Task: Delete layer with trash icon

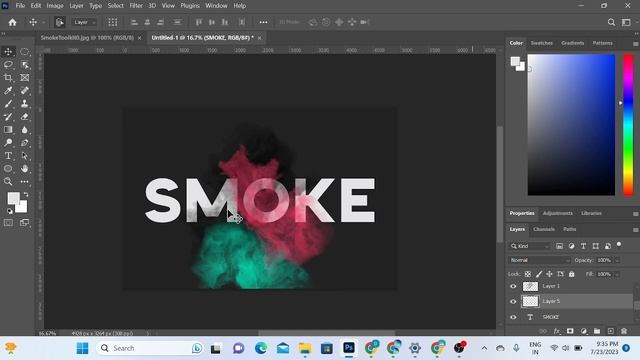Action: (624, 331)
